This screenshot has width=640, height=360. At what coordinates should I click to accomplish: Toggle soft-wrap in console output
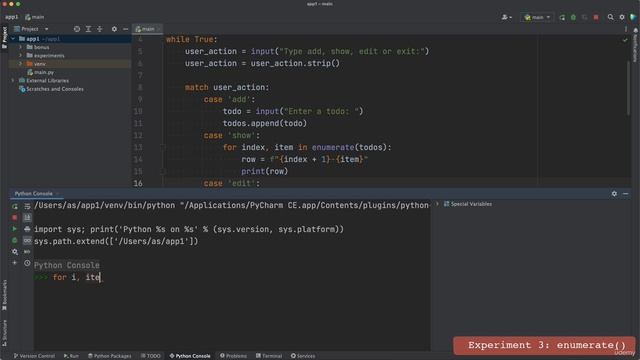pyautogui.click(x=27, y=206)
